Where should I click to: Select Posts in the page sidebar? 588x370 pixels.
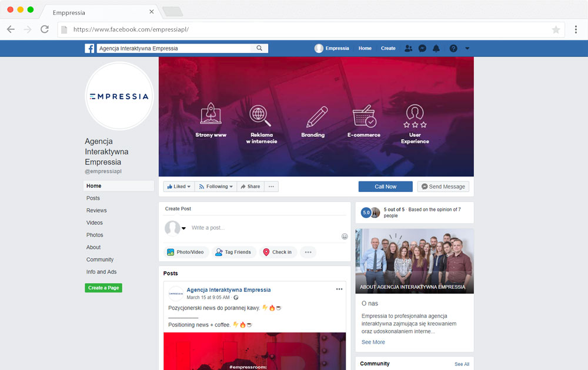click(93, 198)
